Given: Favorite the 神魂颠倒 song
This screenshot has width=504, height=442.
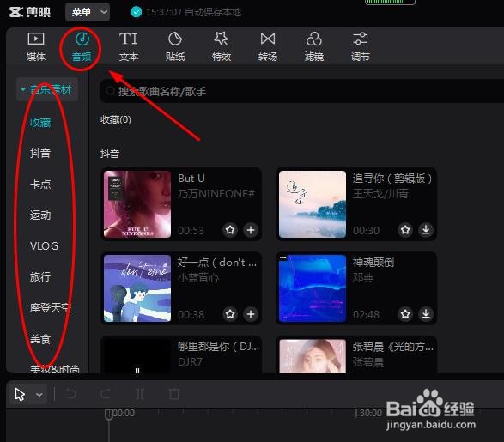Looking at the screenshot, I should pyautogui.click(x=405, y=314).
